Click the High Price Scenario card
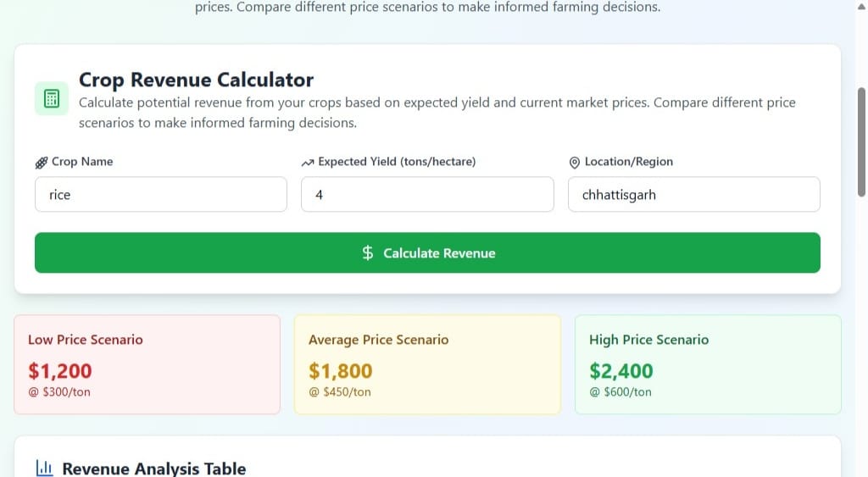Viewport: 868px width, 477px height. click(x=708, y=364)
